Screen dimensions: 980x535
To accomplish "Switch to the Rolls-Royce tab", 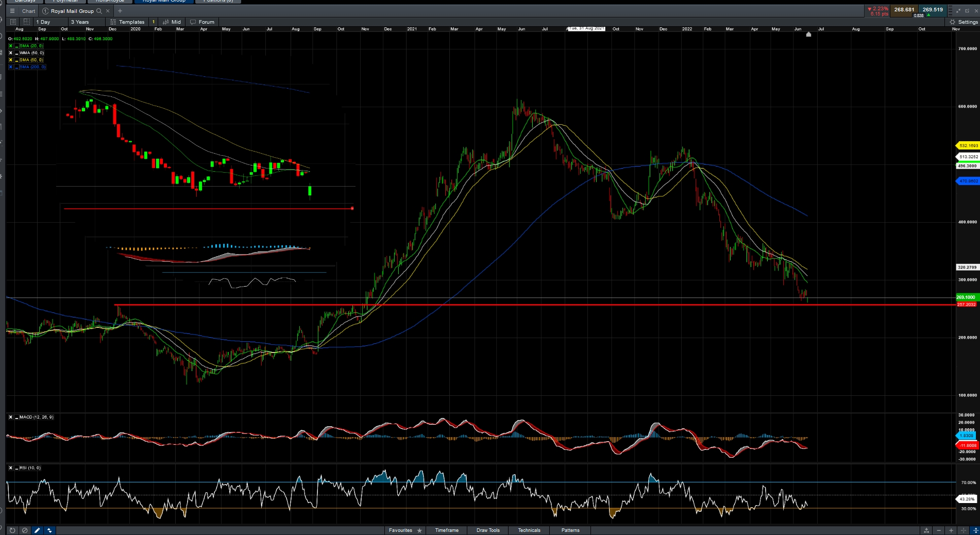I will [110, 1].
